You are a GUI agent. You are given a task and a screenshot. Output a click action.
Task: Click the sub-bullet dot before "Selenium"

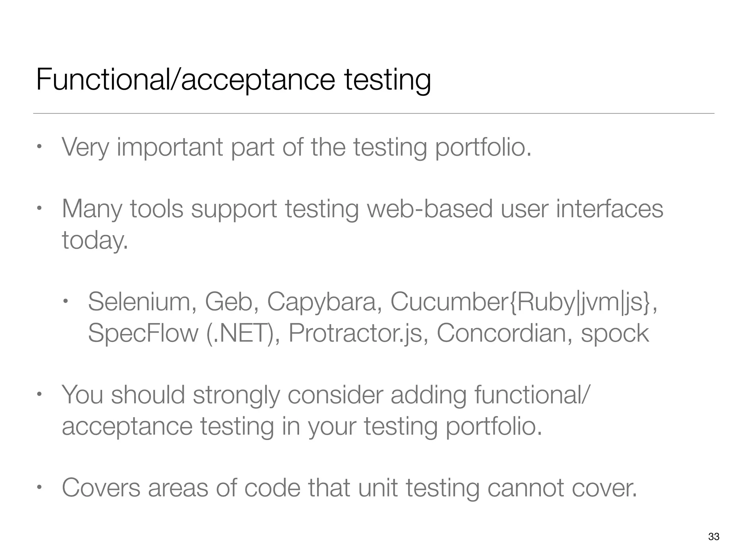point(65,302)
